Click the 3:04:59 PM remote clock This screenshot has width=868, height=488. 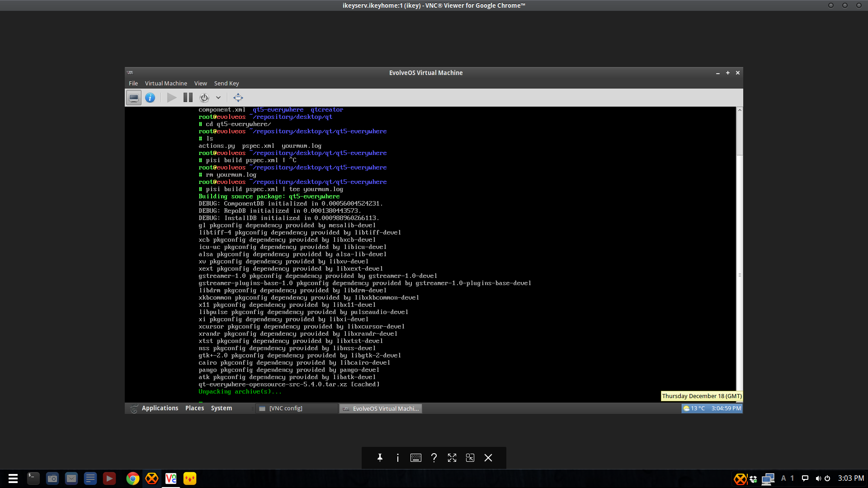pos(726,408)
